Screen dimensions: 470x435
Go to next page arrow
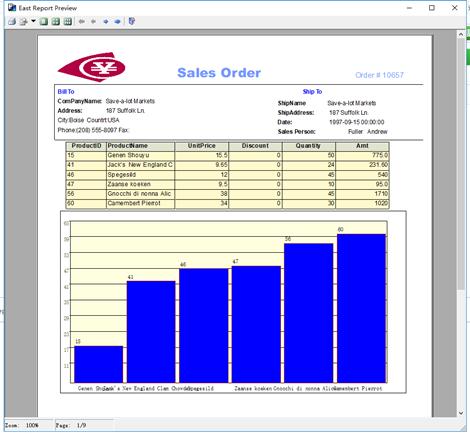(106, 22)
